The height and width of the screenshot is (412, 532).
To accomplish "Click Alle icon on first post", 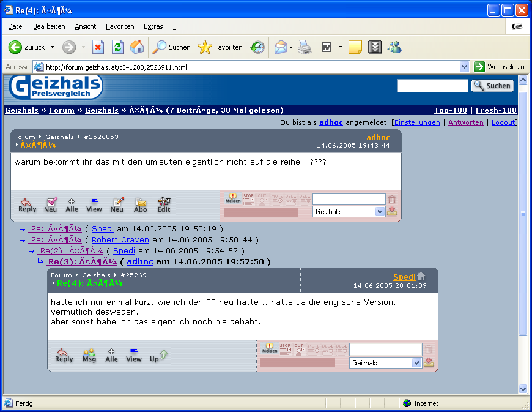I will click(x=72, y=205).
